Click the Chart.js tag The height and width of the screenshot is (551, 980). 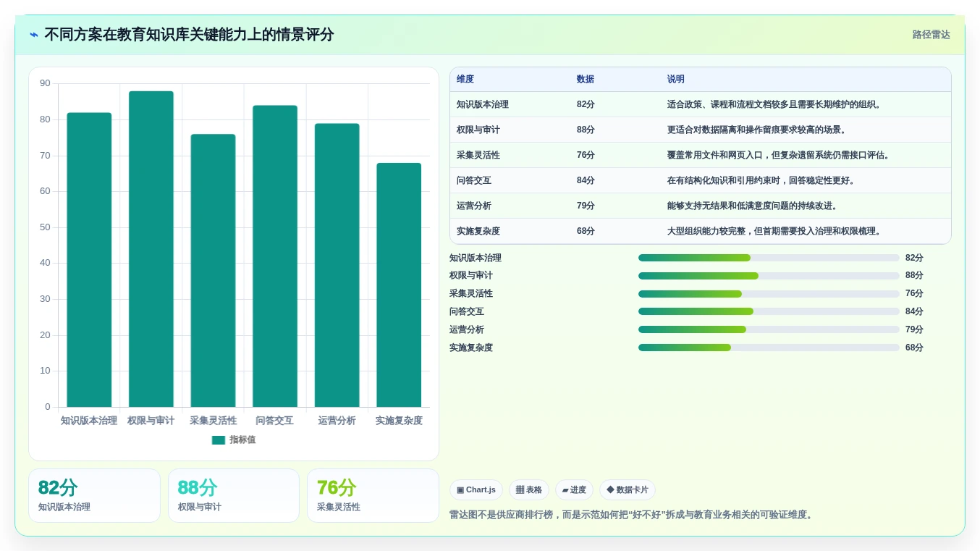point(476,490)
